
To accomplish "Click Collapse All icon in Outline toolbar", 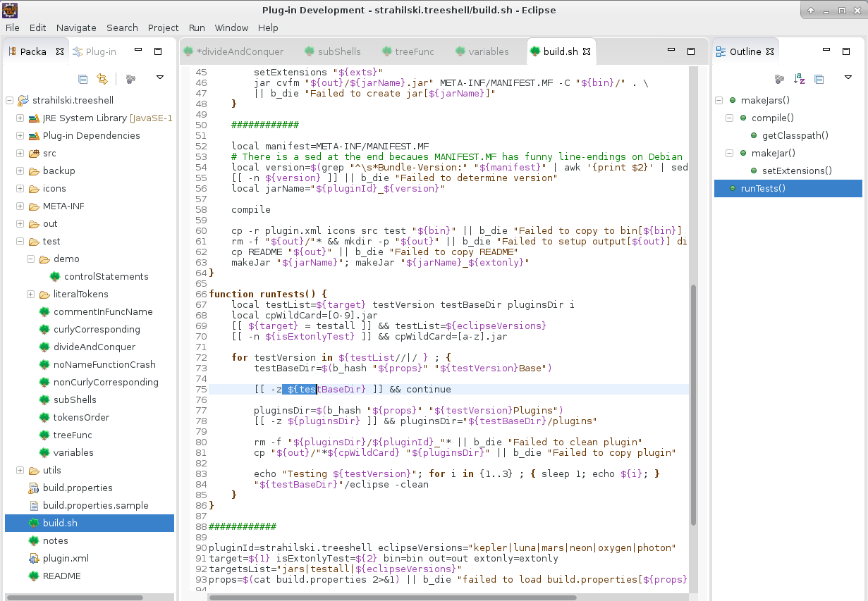I will pos(819,79).
